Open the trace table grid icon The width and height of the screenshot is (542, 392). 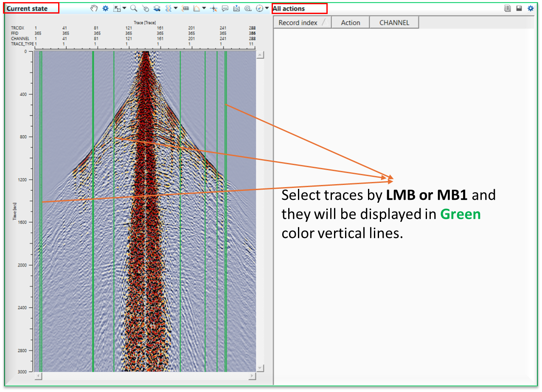[x=185, y=8]
